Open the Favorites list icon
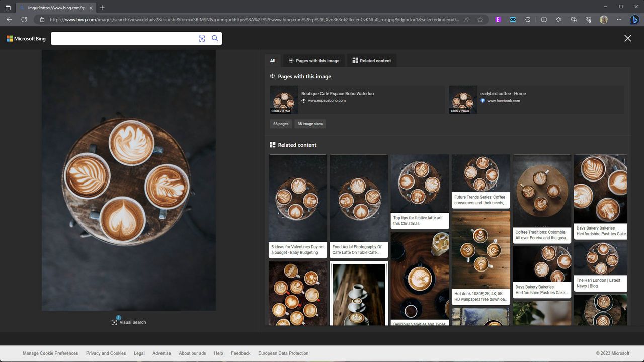 click(558, 20)
